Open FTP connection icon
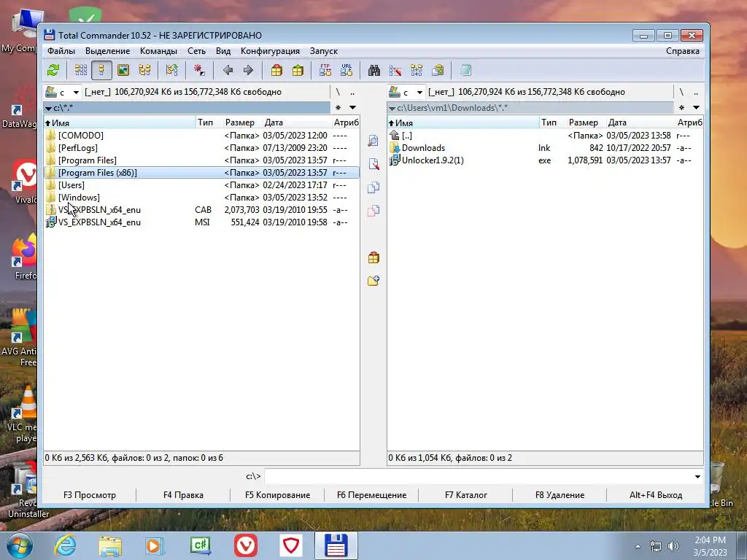 325,71
